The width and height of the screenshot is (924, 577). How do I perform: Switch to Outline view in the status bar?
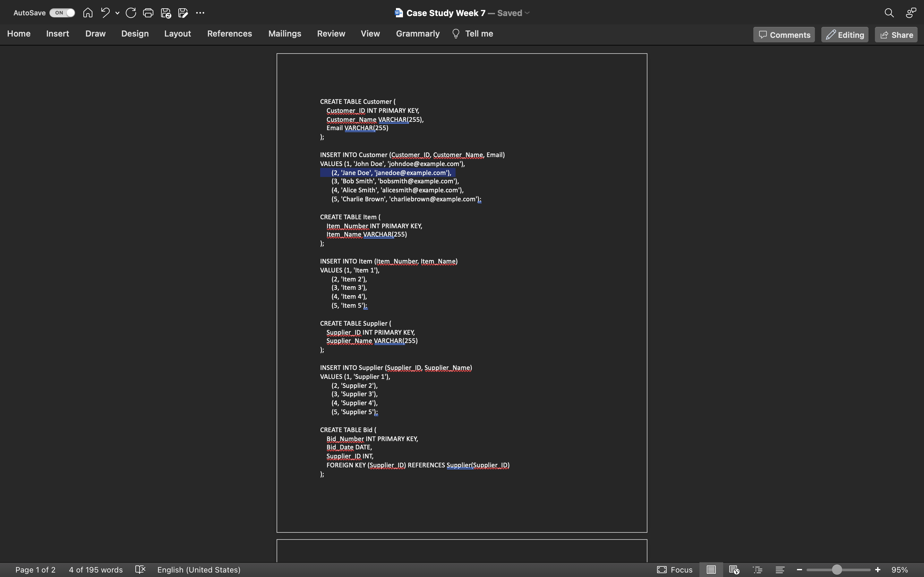click(757, 570)
